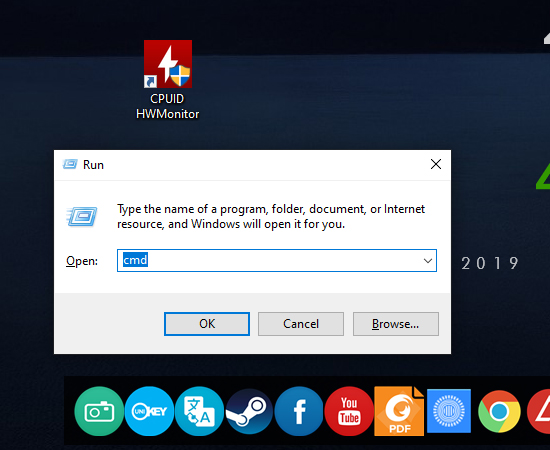Close the Run dialog window

click(x=436, y=164)
